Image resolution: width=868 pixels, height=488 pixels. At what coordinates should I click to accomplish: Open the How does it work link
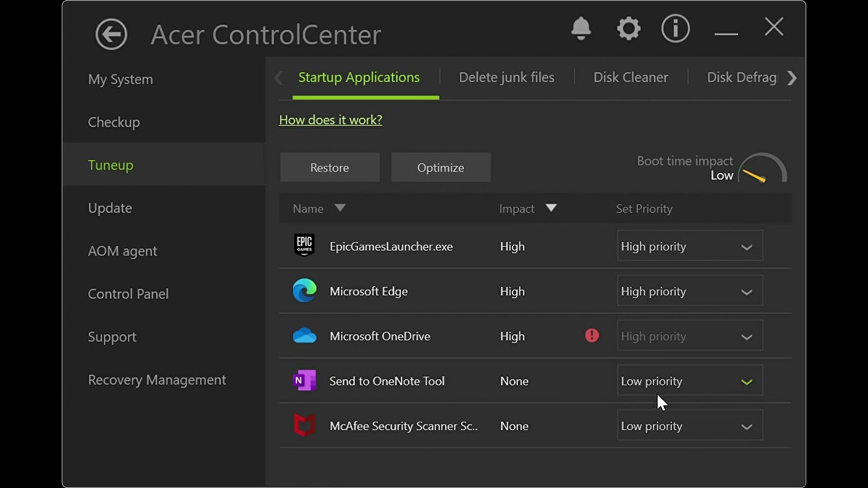click(x=330, y=120)
